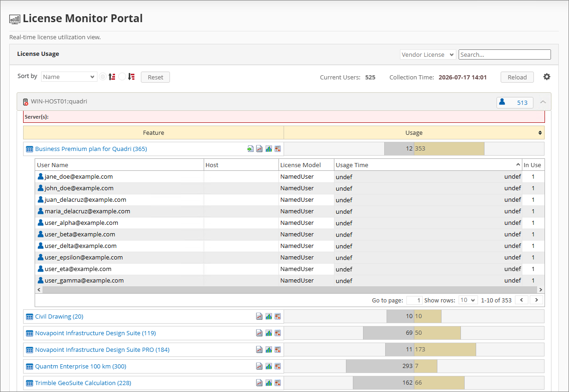
Task: Open line chart for Novapoint Suite PRO (184)
Action: pos(260,350)
